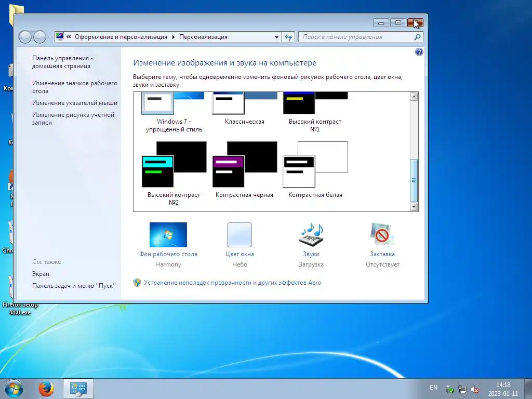Open the Windows Start orb
532x399 pixels.
(14, 389)
